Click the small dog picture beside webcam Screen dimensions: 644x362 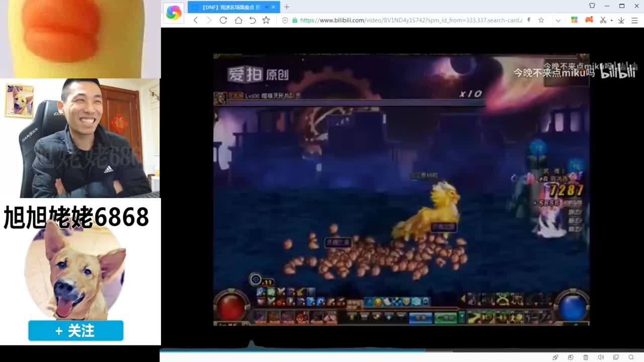point(19,101)
